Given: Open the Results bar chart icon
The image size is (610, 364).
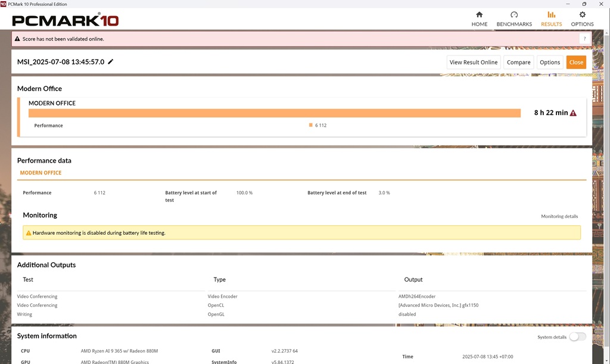Looking at the screenshot, I should (551, 15).
